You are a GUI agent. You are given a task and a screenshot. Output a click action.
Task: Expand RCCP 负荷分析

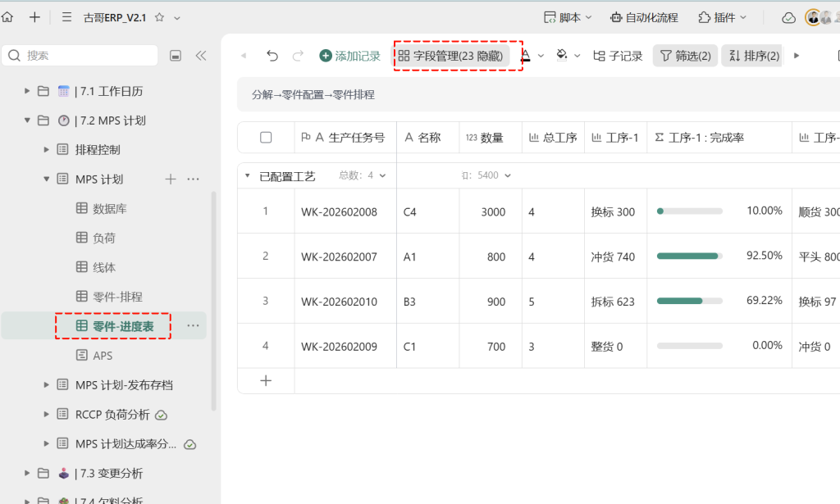coord(46,414)
